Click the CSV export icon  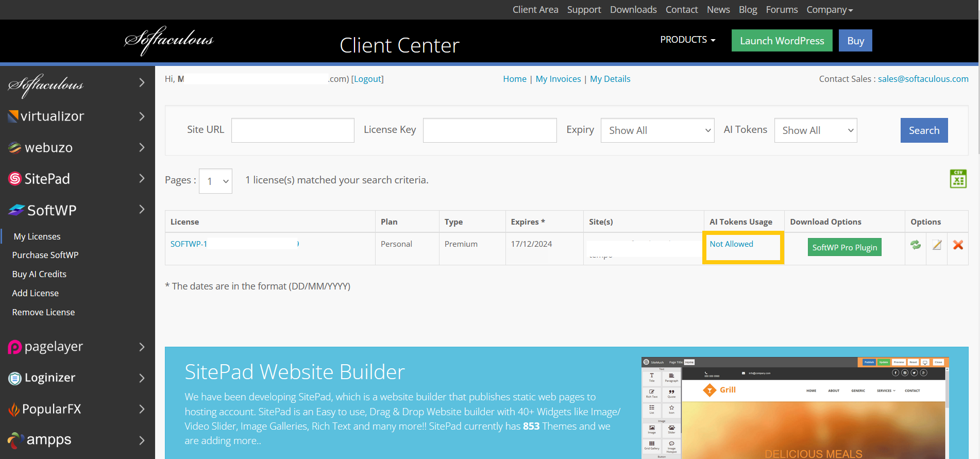(x=958, y=179)
